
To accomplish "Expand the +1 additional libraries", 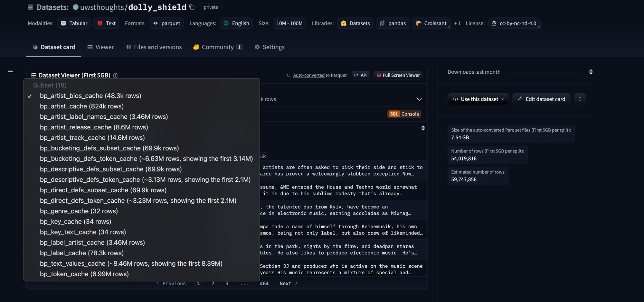I will [457, 23].
